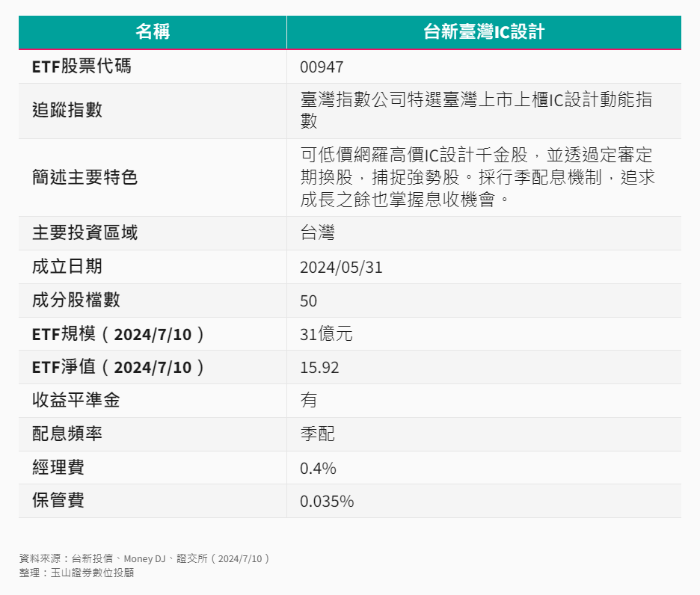The height and width of the screenshot is (595, 700).
Task: Click the dividend frequency value 季配
Action: tap(317, 434)
